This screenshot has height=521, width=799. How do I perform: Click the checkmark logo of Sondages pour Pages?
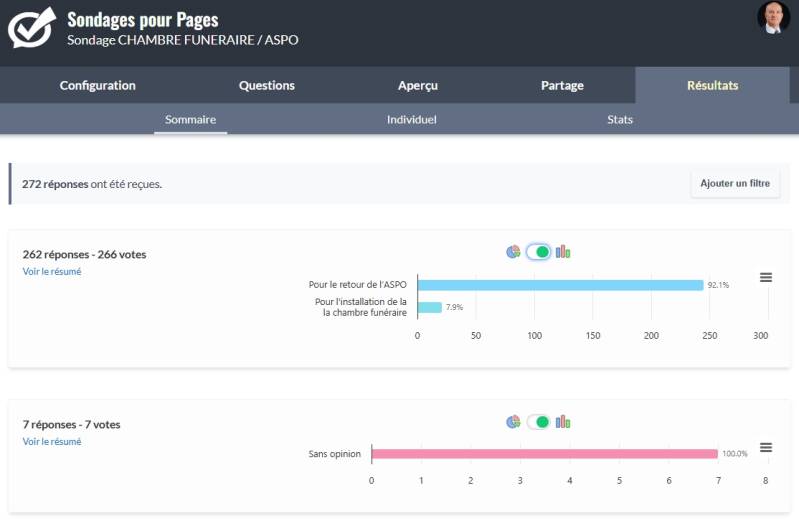tap(32, 27)
